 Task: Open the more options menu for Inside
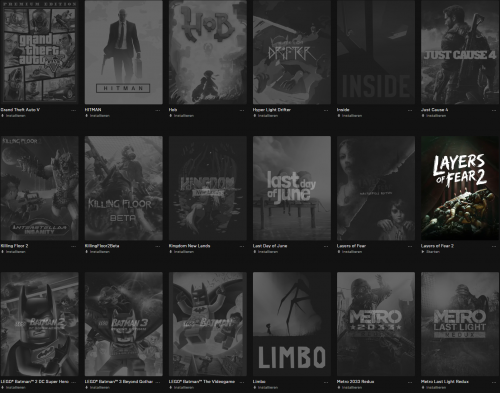pyautogui.click(x=410, y=110)
